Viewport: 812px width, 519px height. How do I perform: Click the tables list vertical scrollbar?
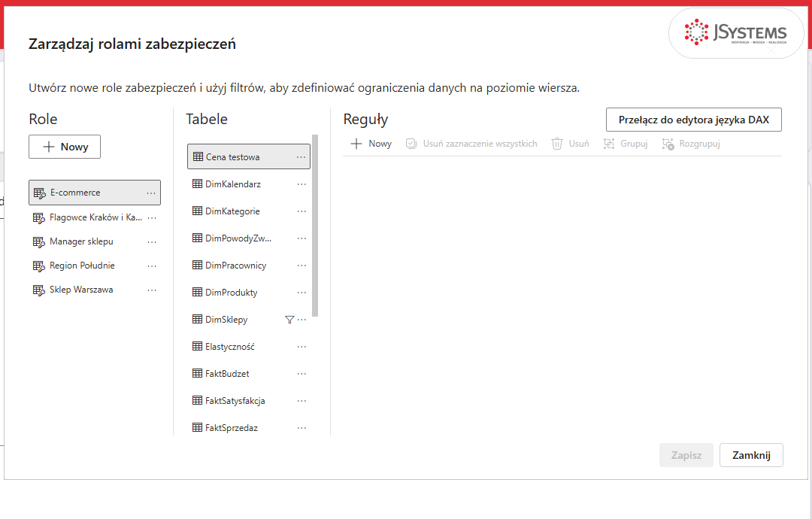315,226
